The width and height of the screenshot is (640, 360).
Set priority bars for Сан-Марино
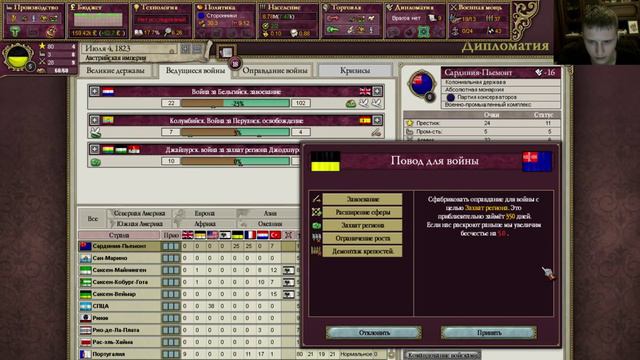171,258
